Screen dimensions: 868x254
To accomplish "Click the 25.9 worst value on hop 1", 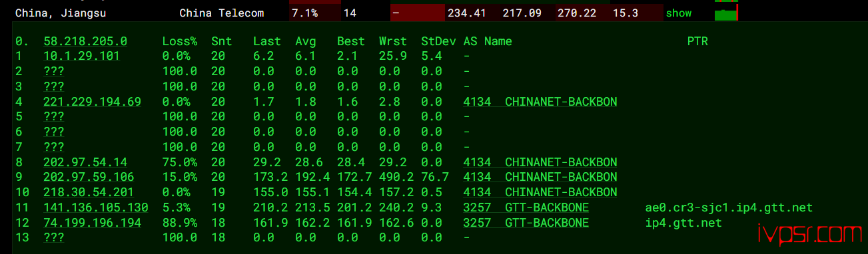I will pos(393,57).
